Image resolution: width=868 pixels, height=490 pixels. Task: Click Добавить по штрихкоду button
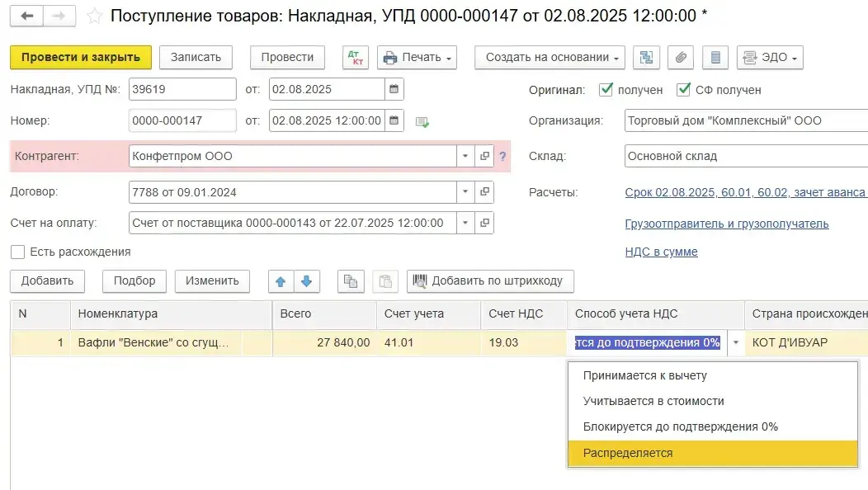tap(490, 281)
